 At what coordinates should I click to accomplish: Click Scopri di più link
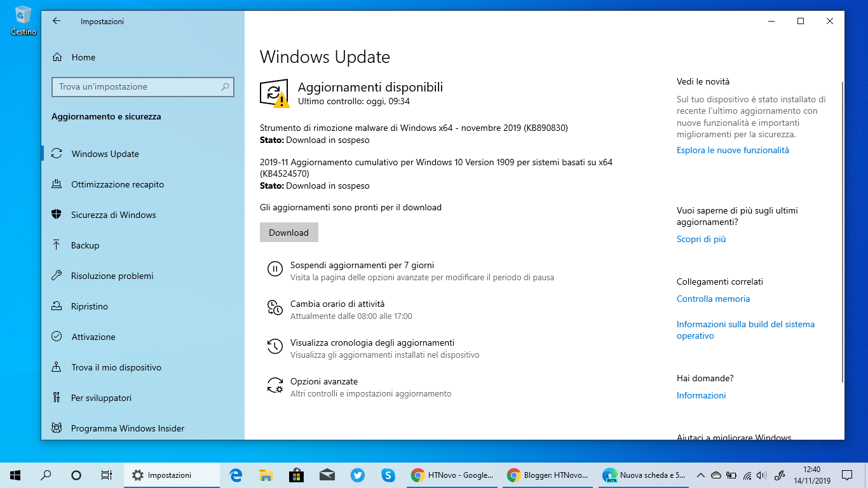click(701, 240)
